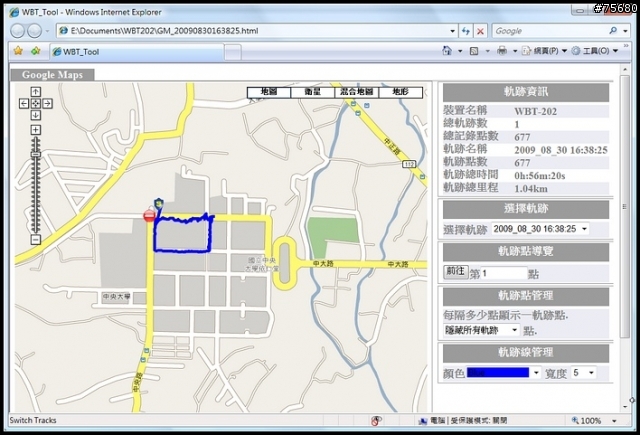The width and height of the screenshot is (640, 435).
Task: Click the red Stop loading icon
Action: tap(480, 31)
